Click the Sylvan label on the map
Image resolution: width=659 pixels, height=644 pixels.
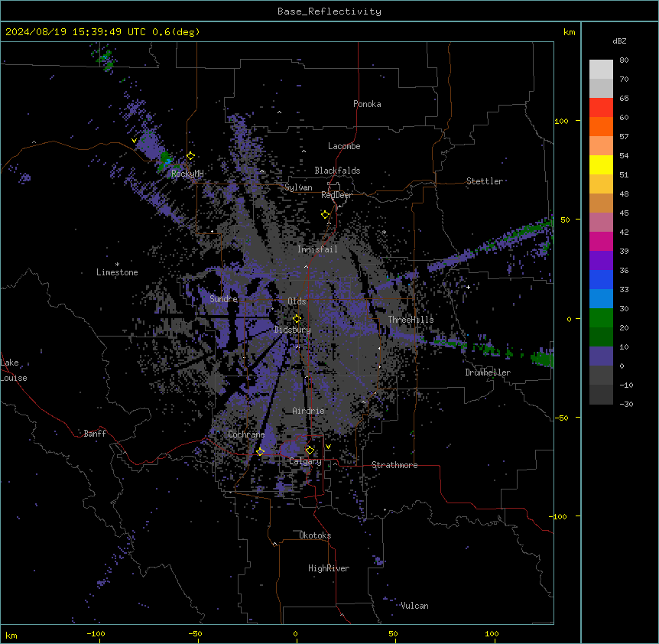(298, 187)
